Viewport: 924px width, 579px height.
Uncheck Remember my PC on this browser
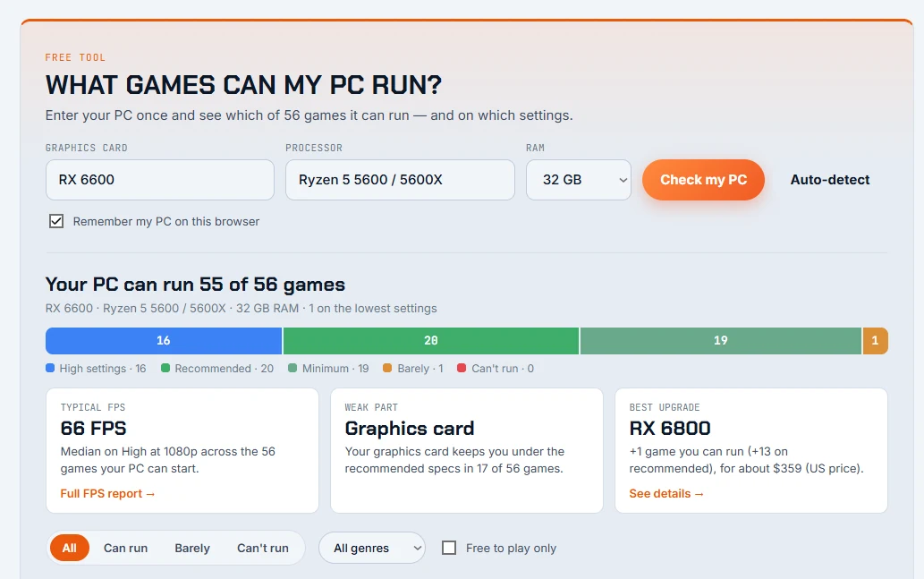click(56, 221)
